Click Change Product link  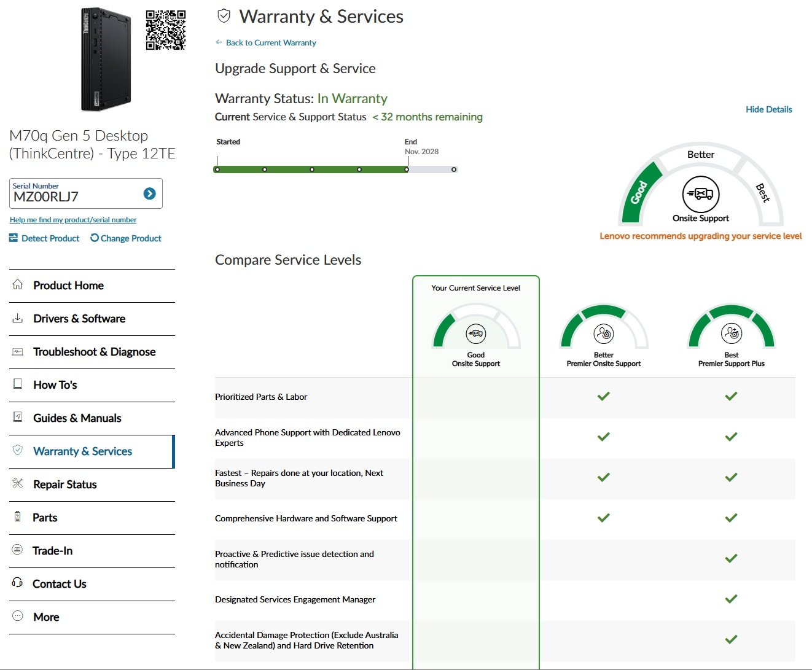click(131, 238)
